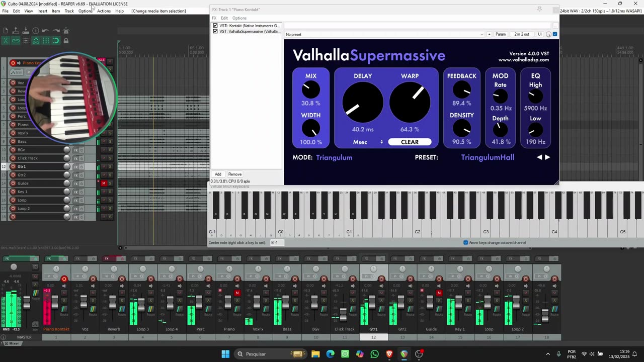The image size is (644, 362).
Task: Toggle Arrow keys change octave/channel checkbox
Action: [x=465, y=242]
